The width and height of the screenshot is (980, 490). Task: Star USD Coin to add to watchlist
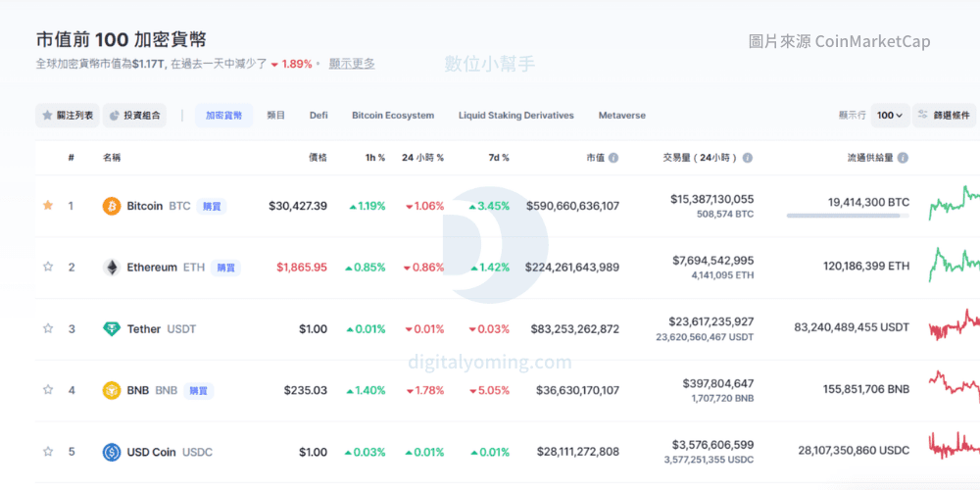point(47,451)
